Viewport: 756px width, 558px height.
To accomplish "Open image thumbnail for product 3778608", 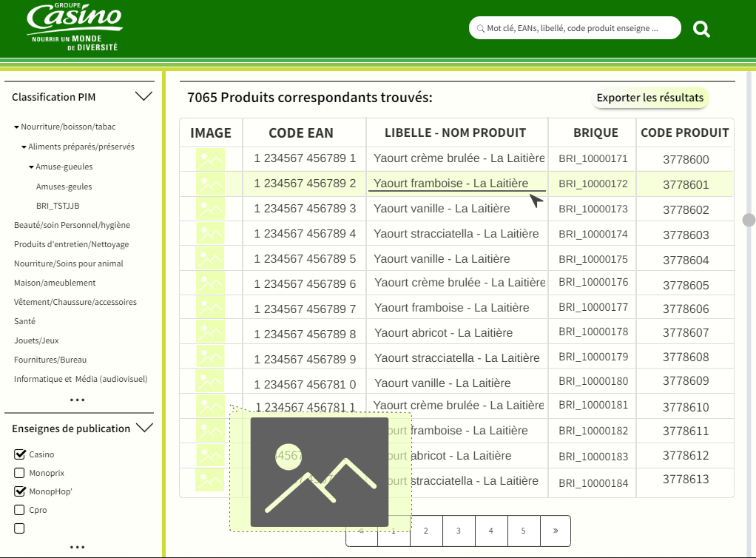I will pos(210,357).
